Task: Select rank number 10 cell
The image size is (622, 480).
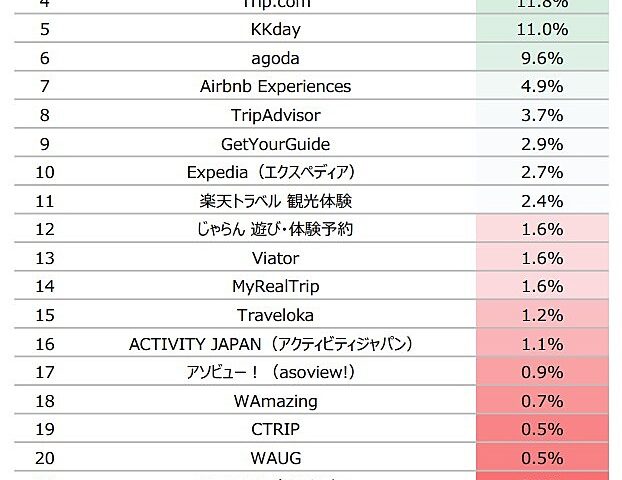Action: [44, 172]
